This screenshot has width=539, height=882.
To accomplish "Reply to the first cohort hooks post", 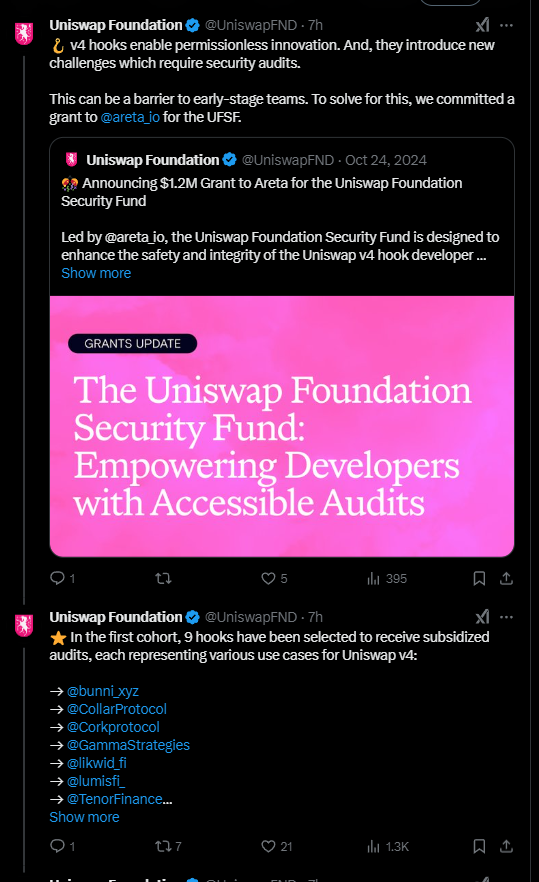I will [x=62, y=846].
